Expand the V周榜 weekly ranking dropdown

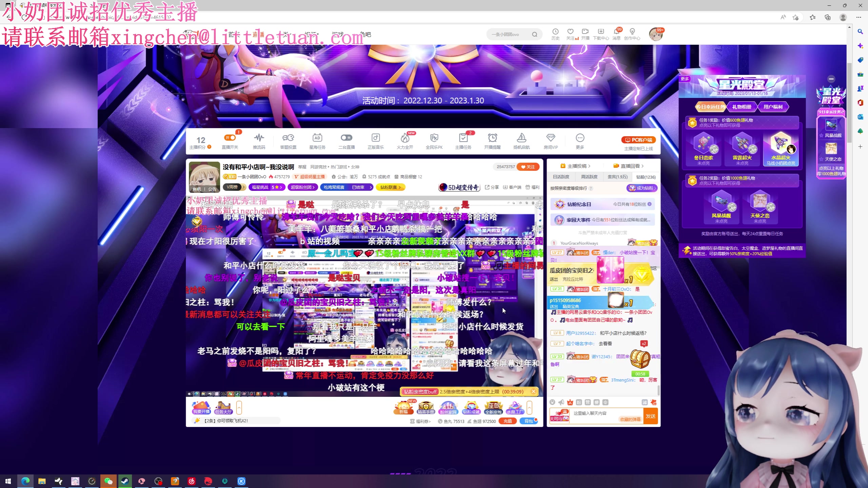pos(235,187)
